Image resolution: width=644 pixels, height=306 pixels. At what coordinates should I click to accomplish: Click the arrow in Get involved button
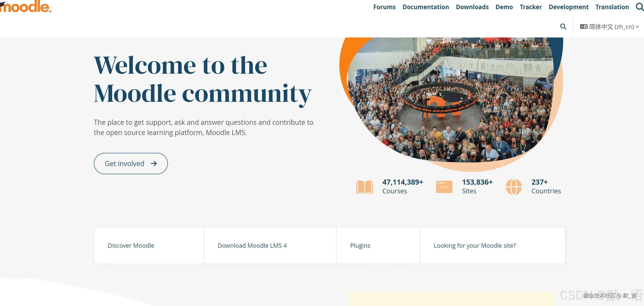(154, 164)
